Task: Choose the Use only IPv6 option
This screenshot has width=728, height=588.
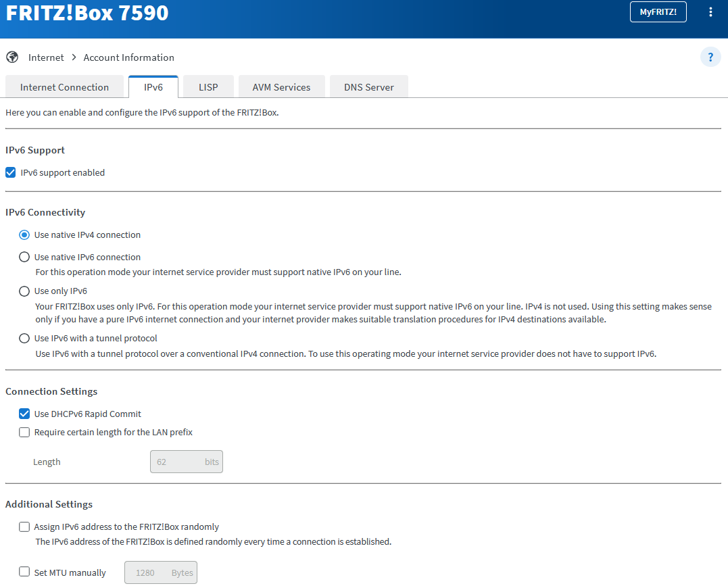Action: pos(24,291)
